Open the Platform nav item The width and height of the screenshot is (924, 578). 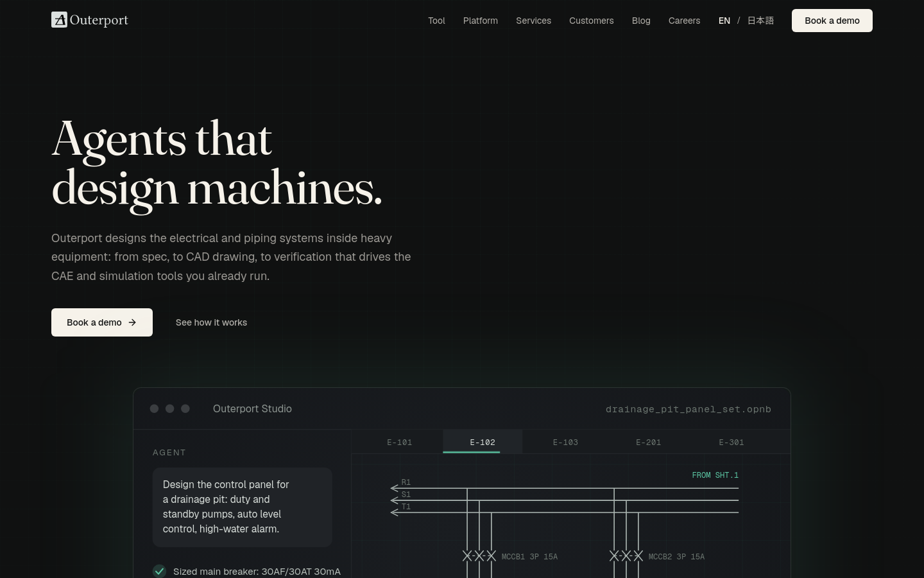481,21
